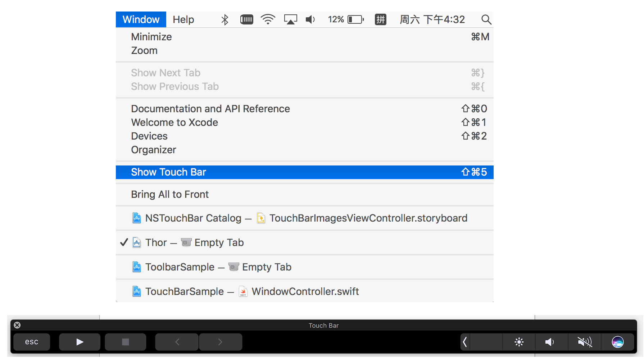This screenshot has height=359, width=644.
Task: Select Show Touch Bar menu item
Action: click(x=305, y=172)
